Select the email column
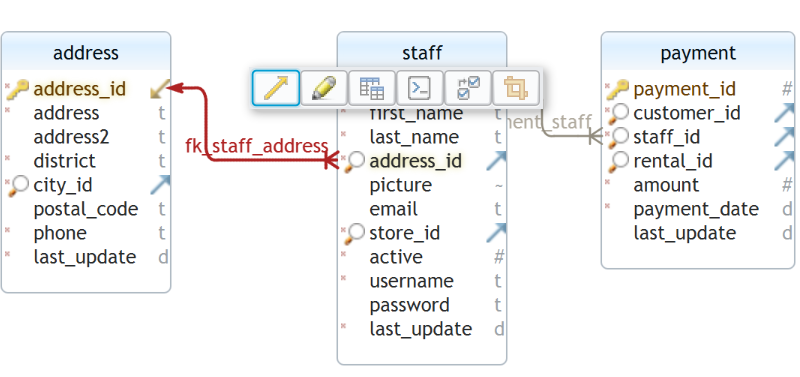The image size is (800, 377). tap(393, 209)
